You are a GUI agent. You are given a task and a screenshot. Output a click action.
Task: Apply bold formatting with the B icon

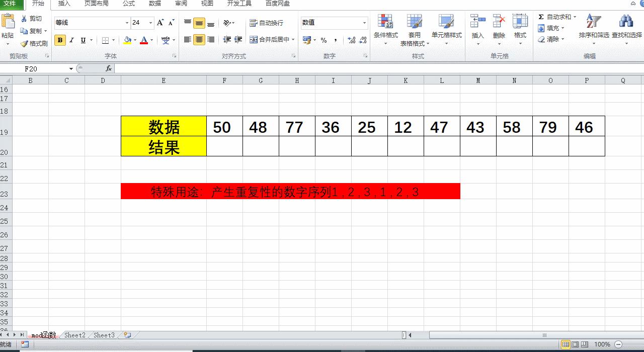point(60,40)
